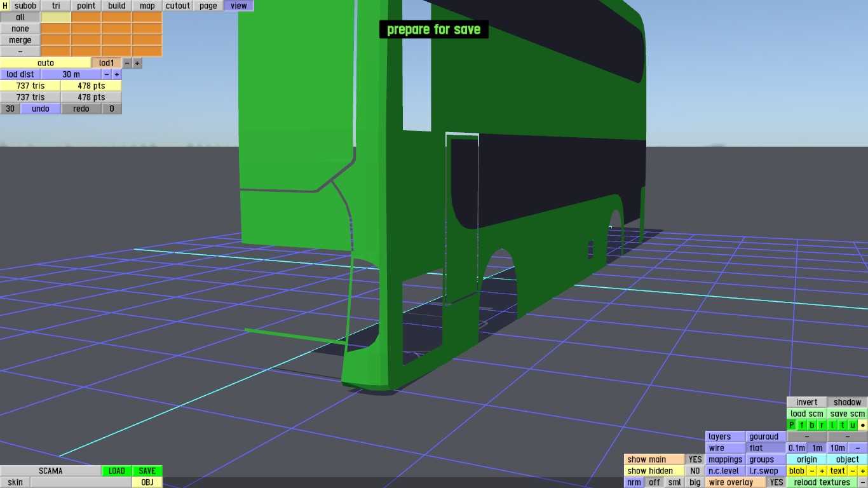Select the view tab
The width and height of the screenshot is (868, 488).
tap(239, 6)
